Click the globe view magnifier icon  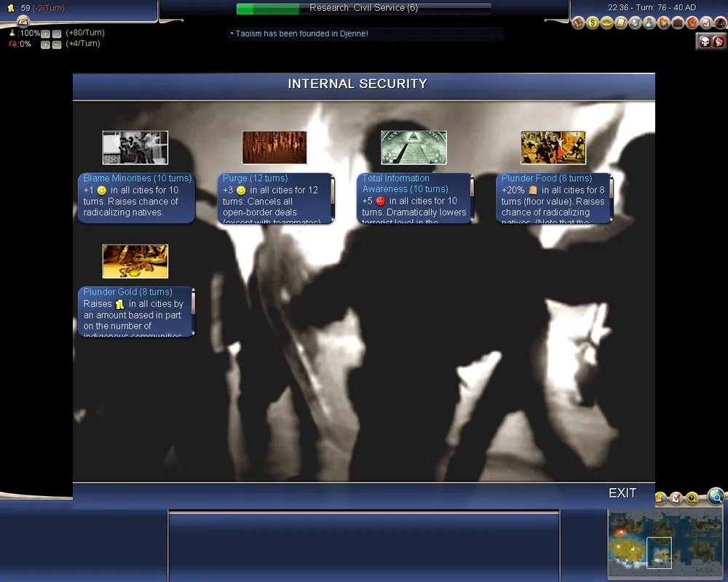pos(716,497)
